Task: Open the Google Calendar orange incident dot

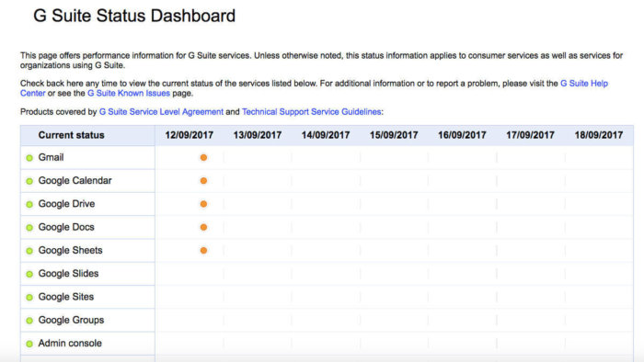Action: click(203, 181)
